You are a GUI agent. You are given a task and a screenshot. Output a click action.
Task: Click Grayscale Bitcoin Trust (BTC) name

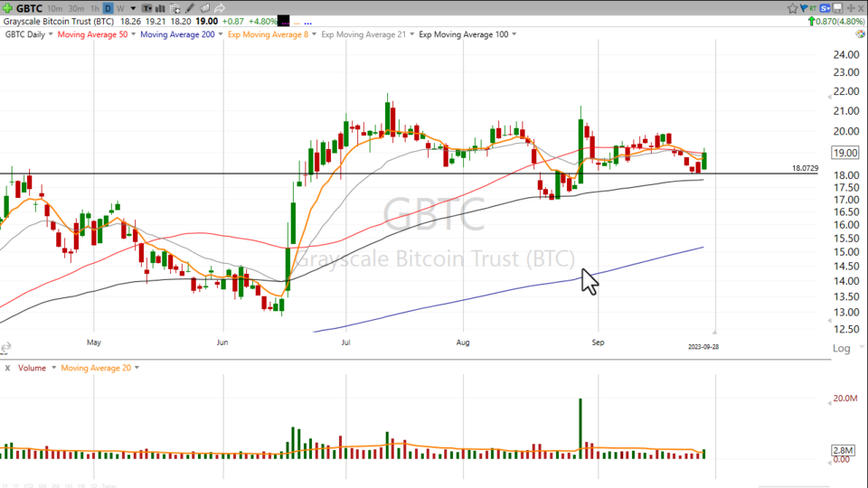pos(59,22)
